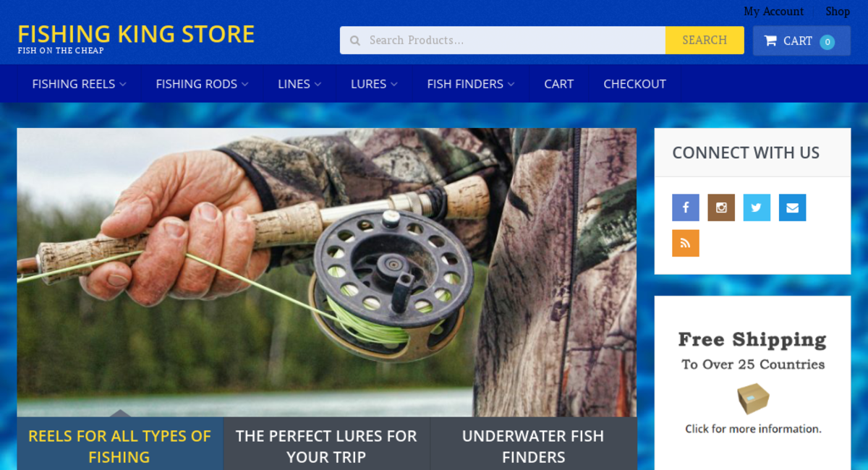Image resolution: width=868 pixels, height=470 pixels.
Task: Open the orange RSS feed icon
Action: point(686,243)
